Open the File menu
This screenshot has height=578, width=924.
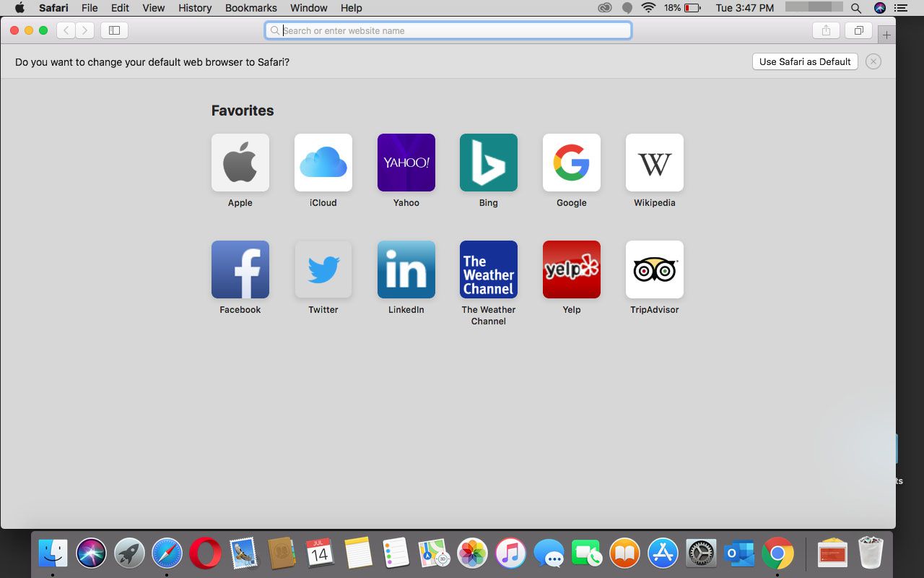tap(90, 8)
